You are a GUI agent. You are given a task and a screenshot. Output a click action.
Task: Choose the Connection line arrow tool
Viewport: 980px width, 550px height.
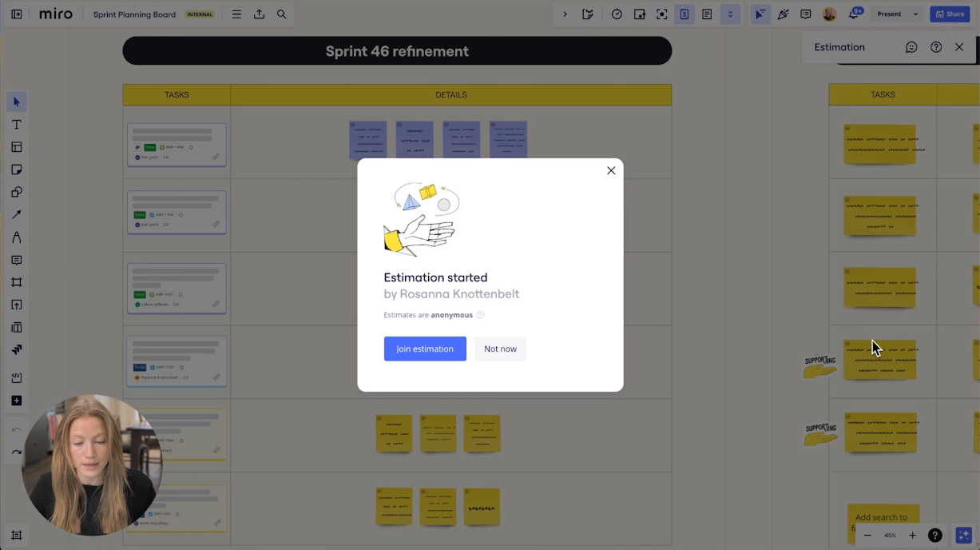pyautogui.click(x=16, y=215)
